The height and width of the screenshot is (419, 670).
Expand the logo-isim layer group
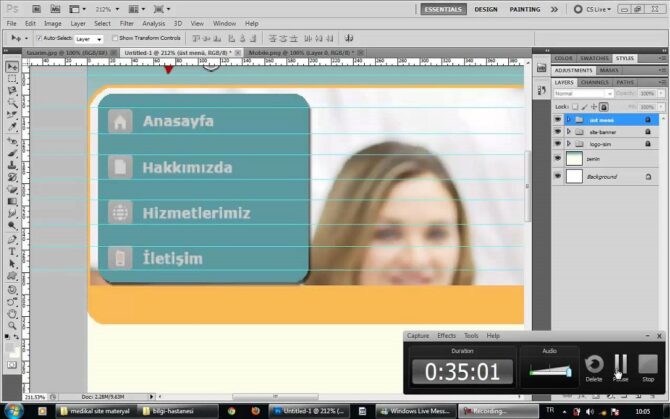pos(569,144)
